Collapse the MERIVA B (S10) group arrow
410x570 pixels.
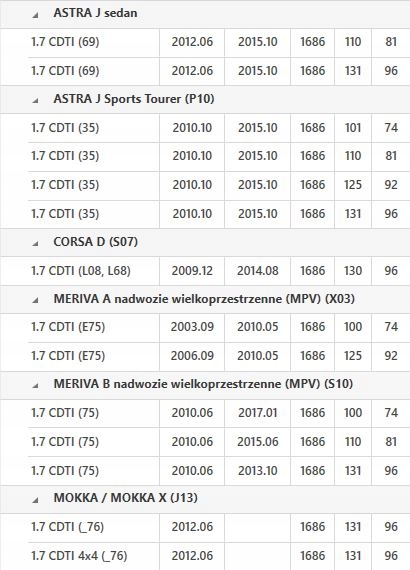(35, 386)
